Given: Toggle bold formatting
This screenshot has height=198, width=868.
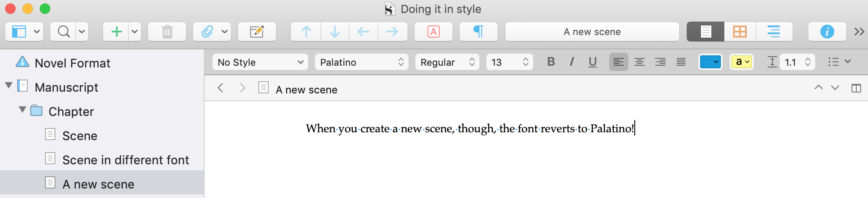Looking at the screenshot, I should [x=551, y=62].
